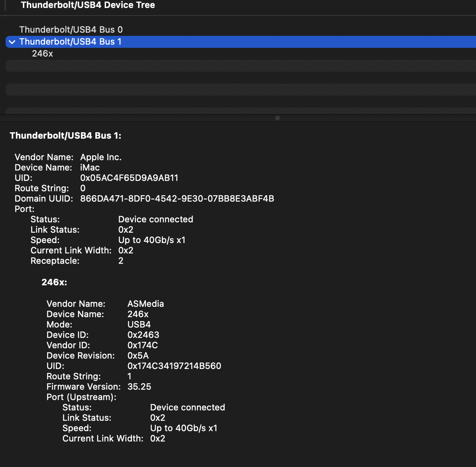Click the Receptacle value 2
The height and width of the screenshot is (467, 476).
coord(121,261)
